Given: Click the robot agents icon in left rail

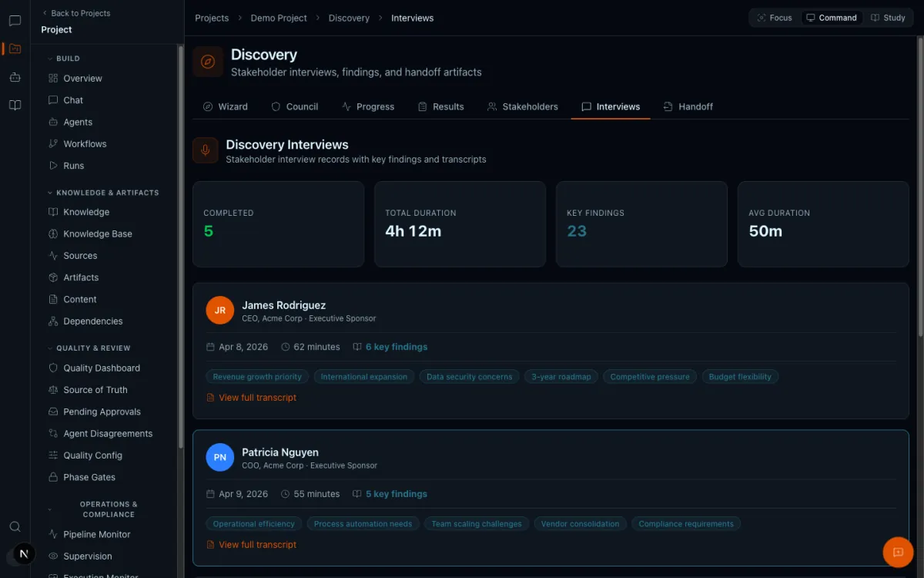Looking at the screenshot, I should (x=15, y=77).
